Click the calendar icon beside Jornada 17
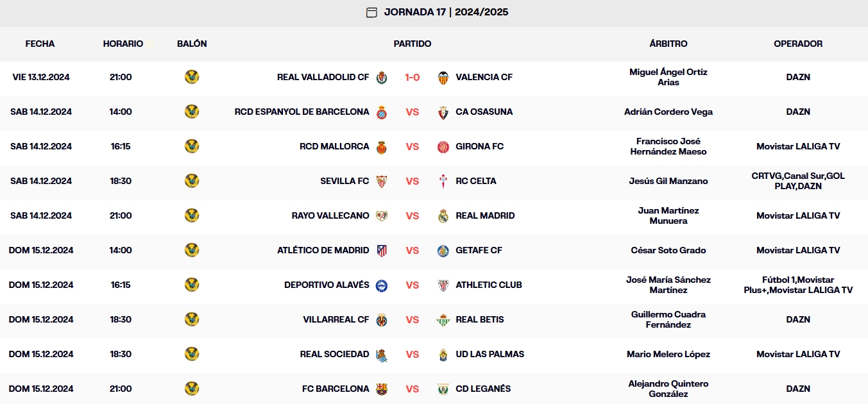 click(371, 12)
